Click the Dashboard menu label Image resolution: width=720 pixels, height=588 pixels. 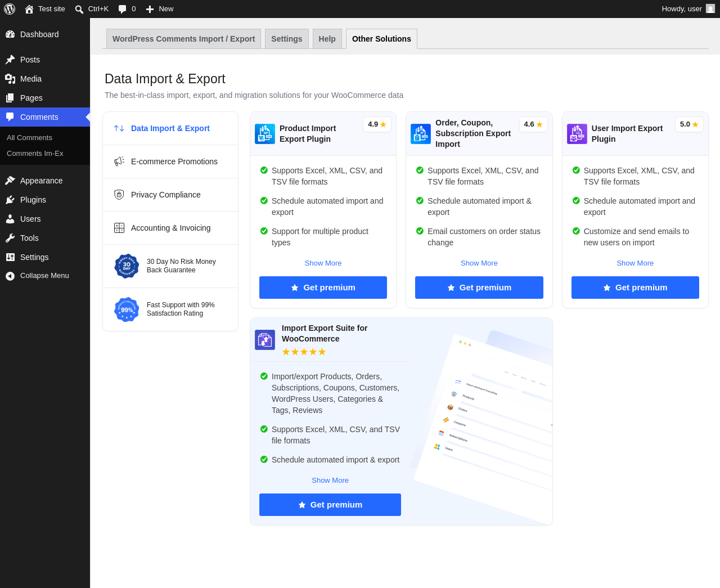click(39, 34)
